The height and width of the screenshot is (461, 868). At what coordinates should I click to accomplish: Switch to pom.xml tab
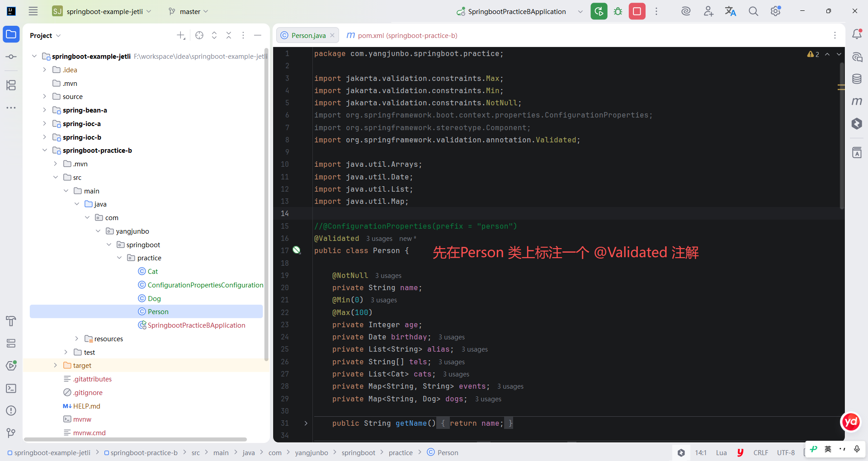402,35
